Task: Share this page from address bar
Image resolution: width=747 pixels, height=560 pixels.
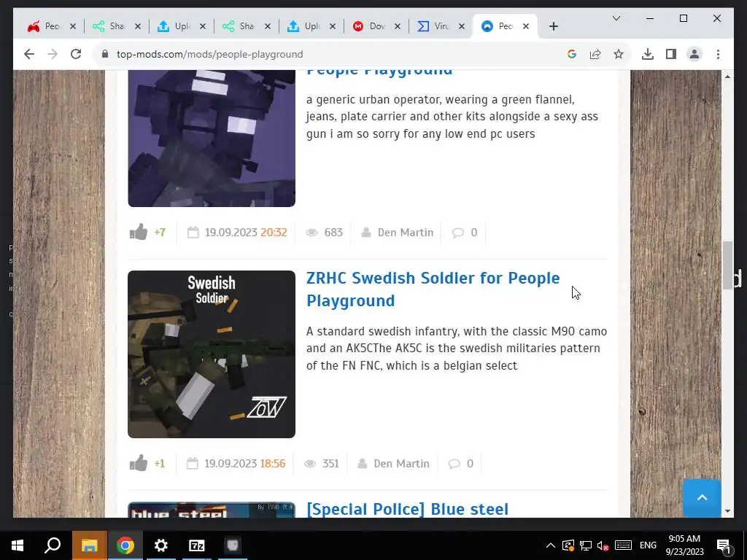Action: coord(595,54)
